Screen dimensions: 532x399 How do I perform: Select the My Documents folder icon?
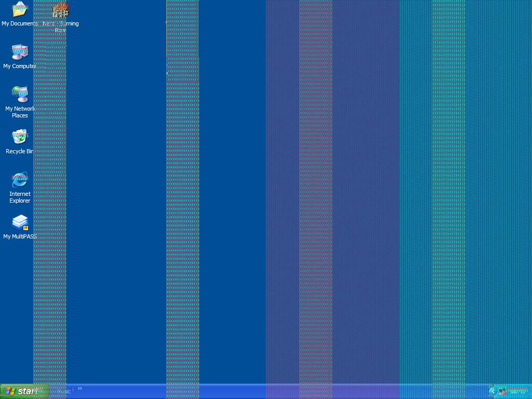coord(20,9)
